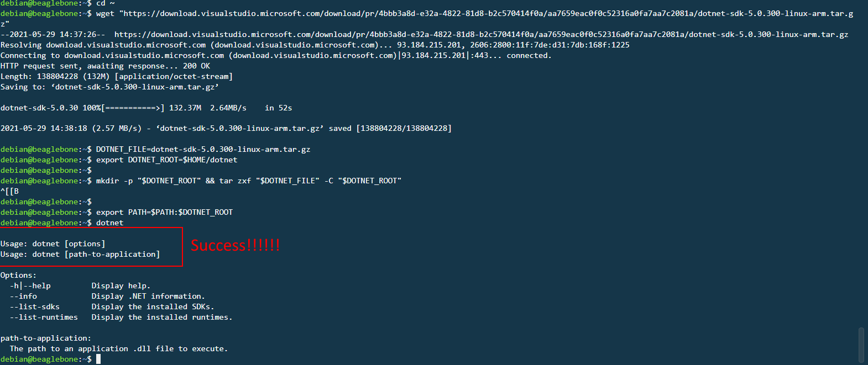Click the mkdir -p command line
Image resolution: width=868 pixels, height=365 pixels.
coord(248,181)
